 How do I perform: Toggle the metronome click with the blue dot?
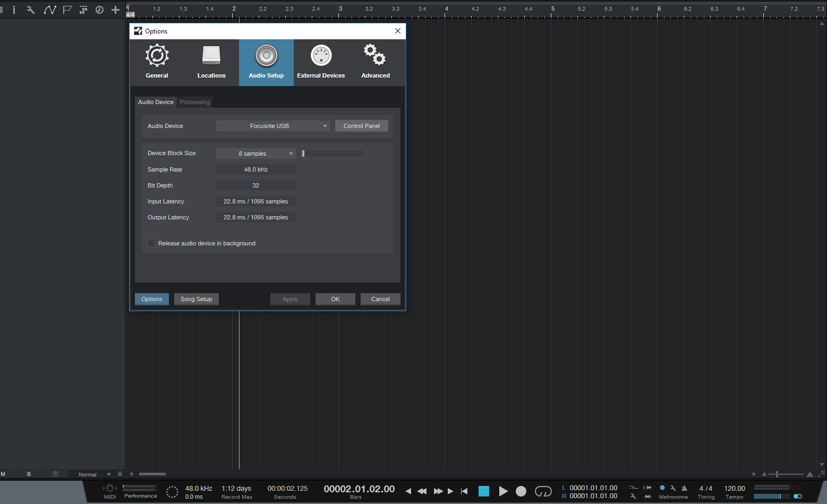click(662, 488)
